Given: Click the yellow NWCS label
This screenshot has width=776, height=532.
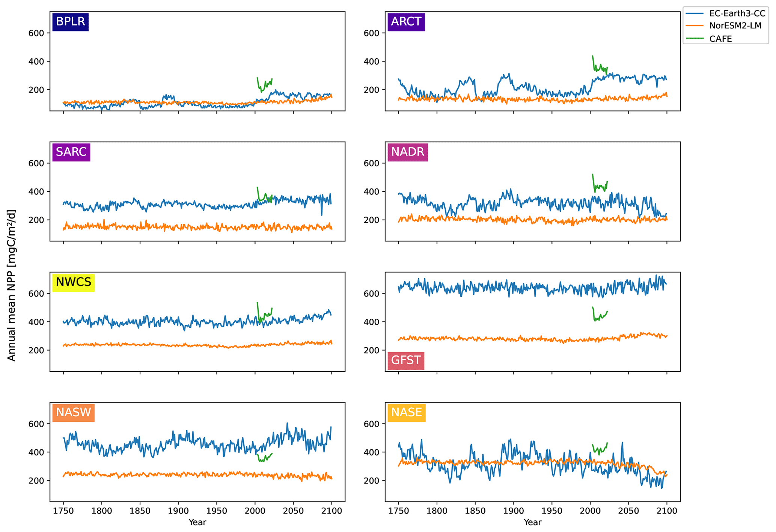Looking at the screenshot, I should 74,282.
